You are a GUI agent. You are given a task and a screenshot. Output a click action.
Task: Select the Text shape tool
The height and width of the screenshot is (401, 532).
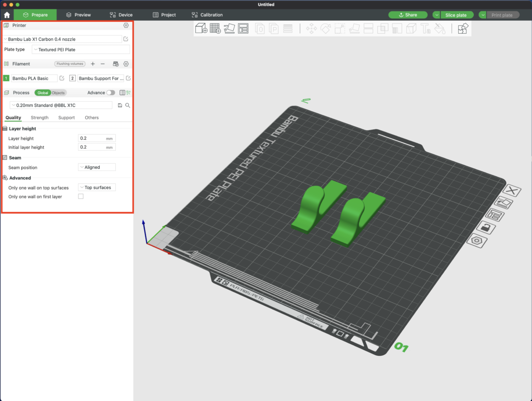pos(425,29)
